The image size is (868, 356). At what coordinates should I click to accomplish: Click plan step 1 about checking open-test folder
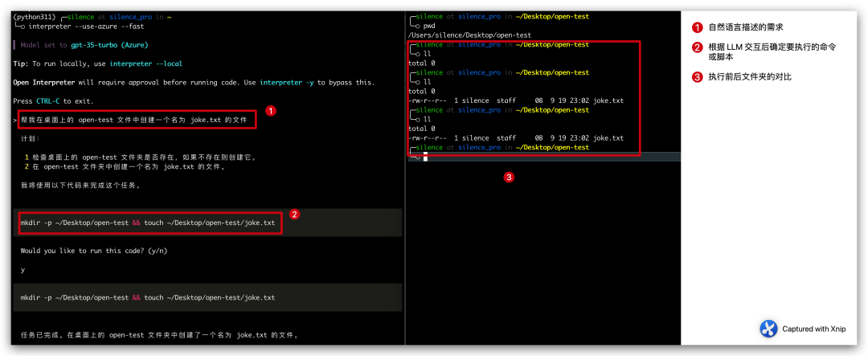[141, 158]
